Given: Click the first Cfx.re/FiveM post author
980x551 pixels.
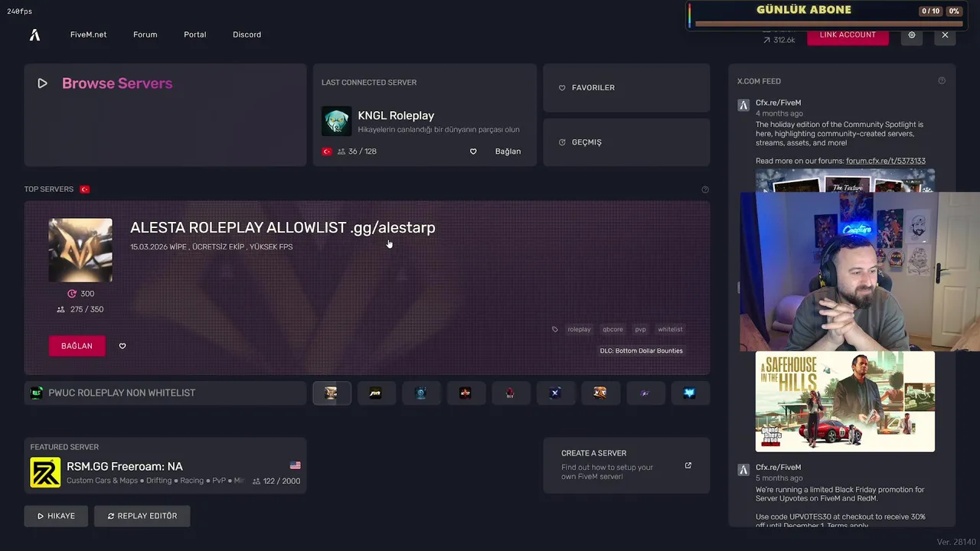Looking at the screenshot, I should click(x=779, y=103).
